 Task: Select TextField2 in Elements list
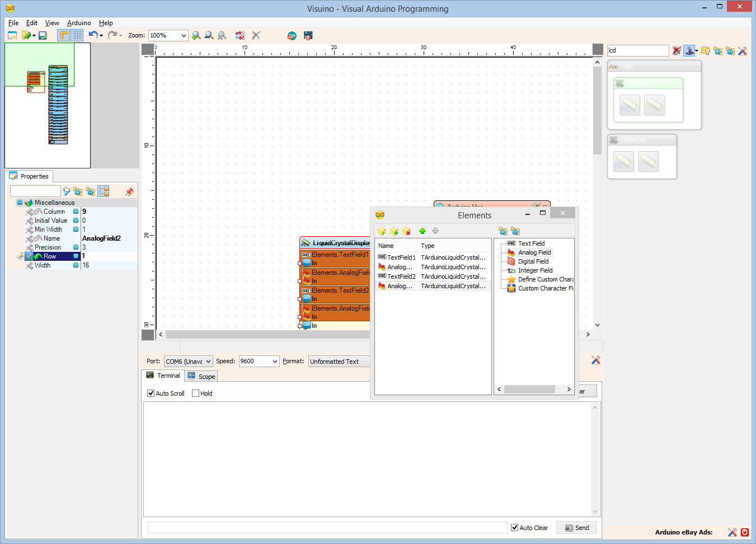click(x=433, y=276)
